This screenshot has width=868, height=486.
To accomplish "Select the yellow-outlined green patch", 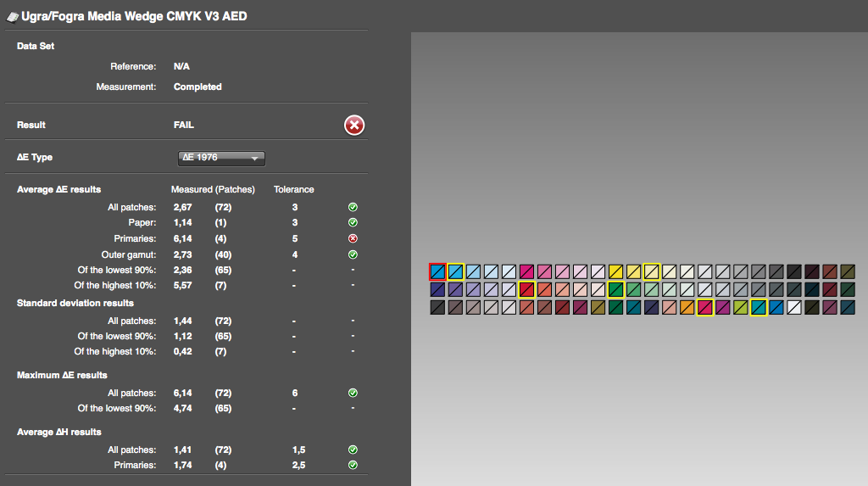I will [615, 289].
